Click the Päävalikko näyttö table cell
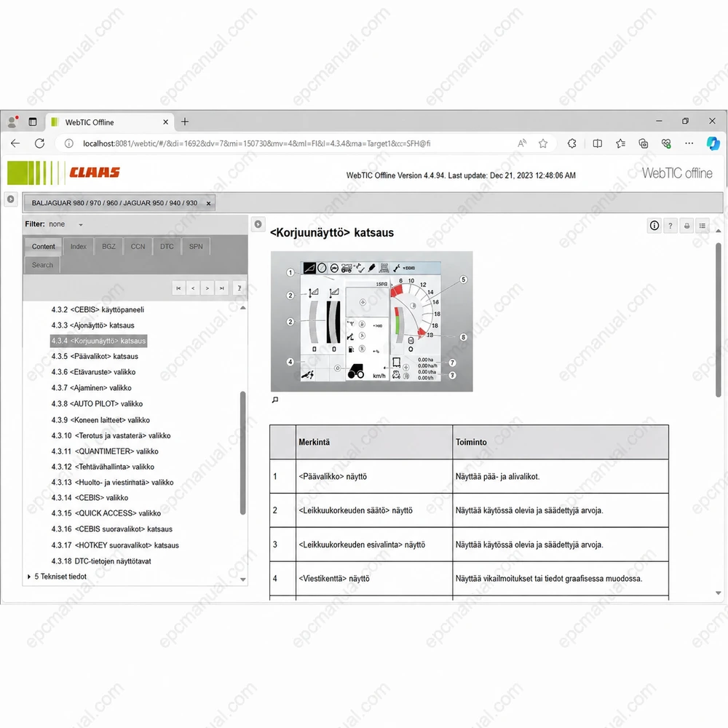Screen dimensions: 728x728 [x=374, y=476]
